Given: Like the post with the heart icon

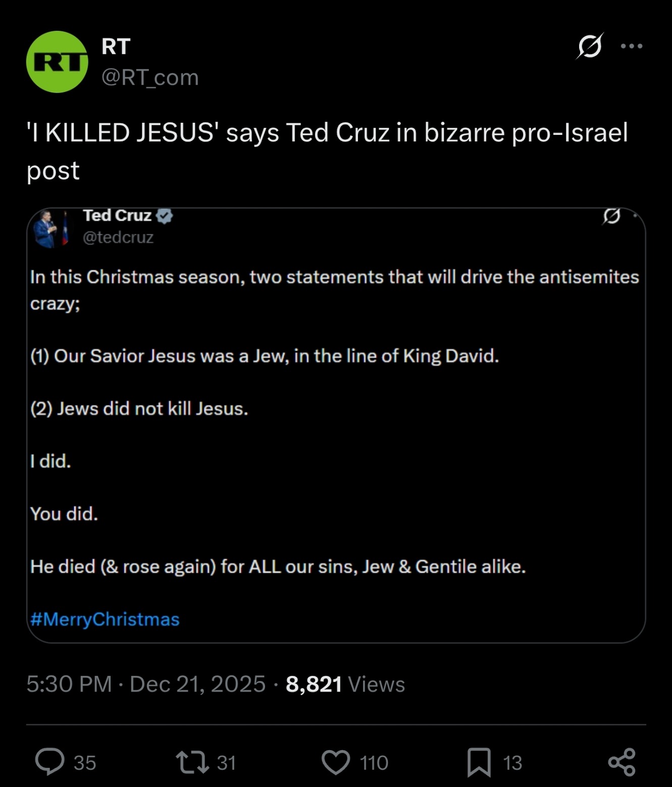Looking at the screenshot, I should pyautogui.click(x=336, y=762).
